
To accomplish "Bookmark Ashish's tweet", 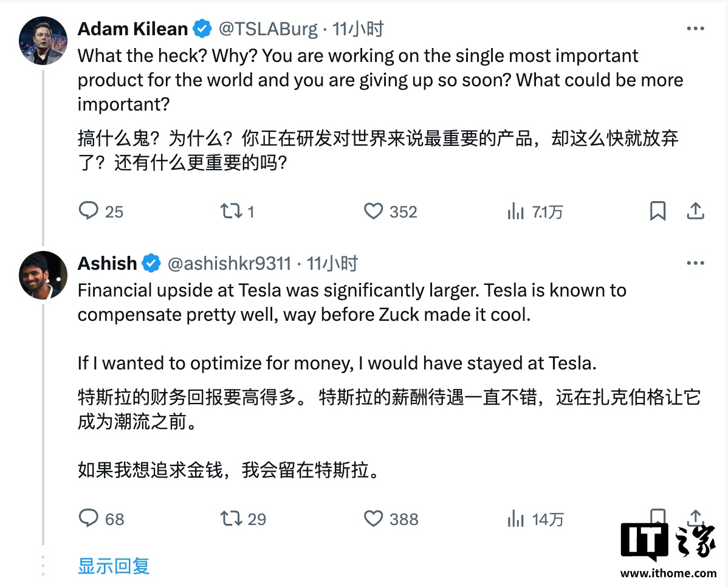I will pos(658,516).
